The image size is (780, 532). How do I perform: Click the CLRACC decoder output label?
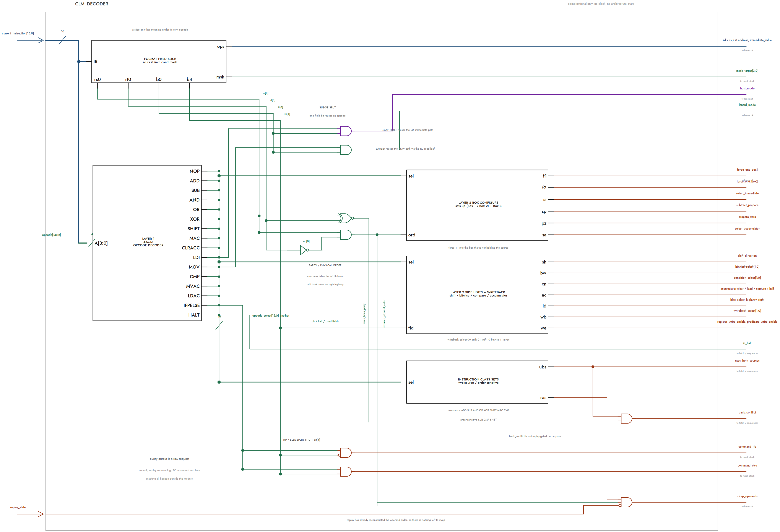191,247
